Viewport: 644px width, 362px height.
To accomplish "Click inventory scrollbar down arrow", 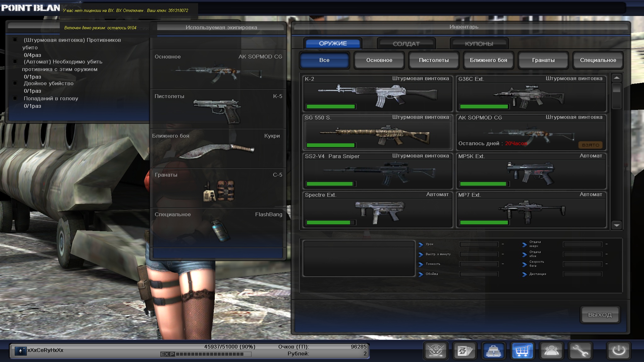I will pos(617,225).
